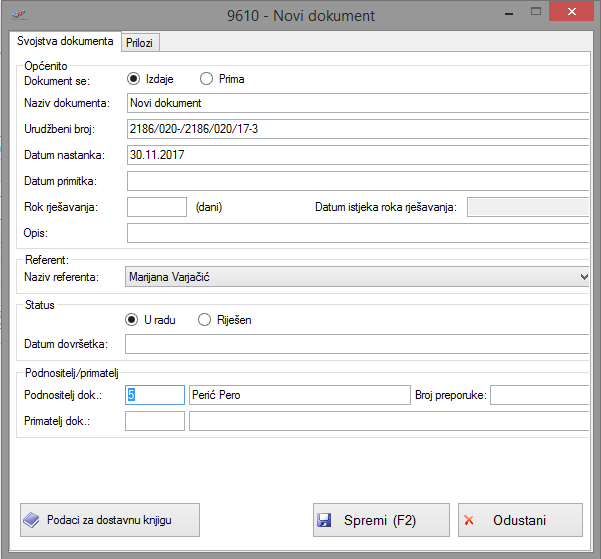This screenshot has height=559, width=601.
Task: Expand the Naziv referenta dropdown
Action: (584, 276)
